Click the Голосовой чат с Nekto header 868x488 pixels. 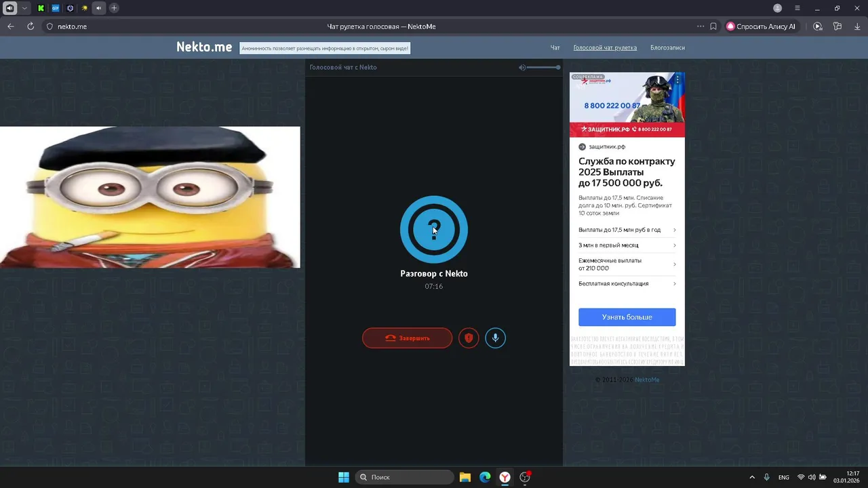tap(343, 67)
